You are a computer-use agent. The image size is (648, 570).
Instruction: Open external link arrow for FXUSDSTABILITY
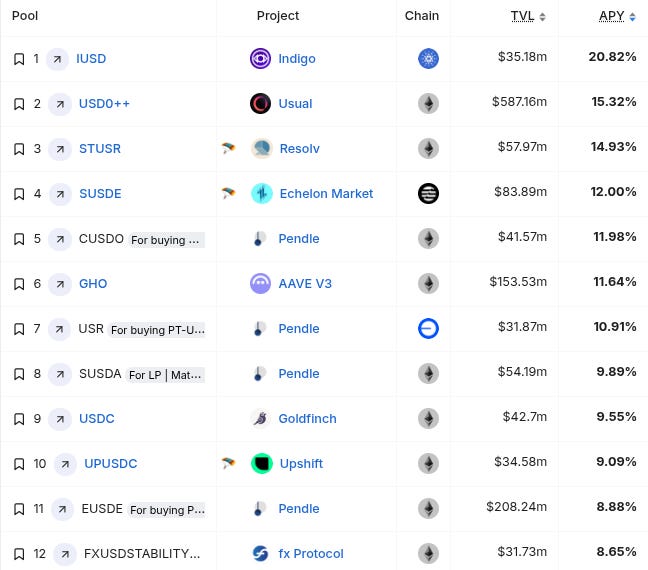(65, 555)
